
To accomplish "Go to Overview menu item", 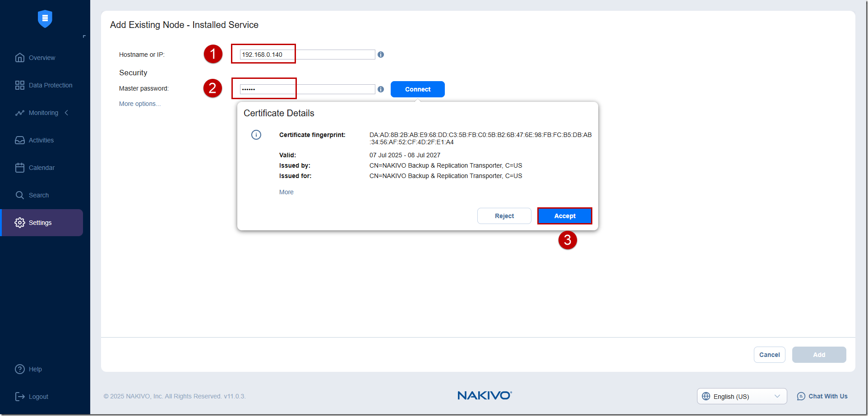I will 42,58.
